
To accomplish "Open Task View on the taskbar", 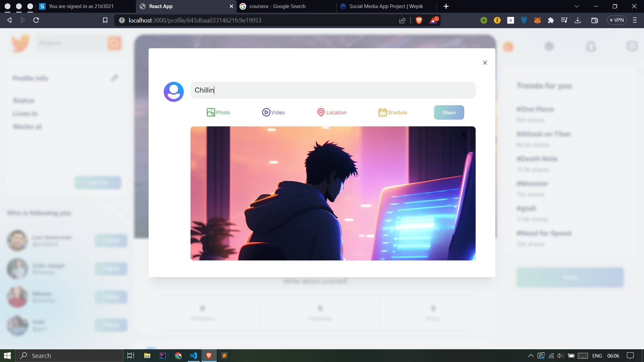I will (x=131, y=356).
